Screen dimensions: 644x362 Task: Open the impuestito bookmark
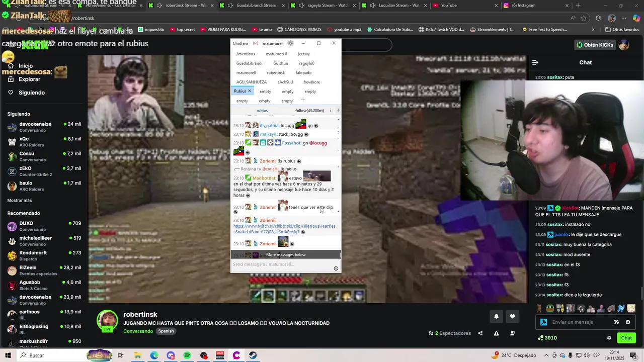click(151, 29)
